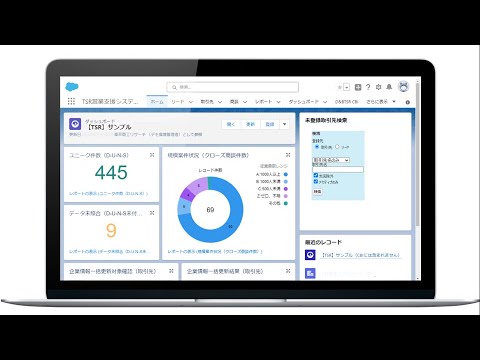
Task: Select the second radio option in search panel
Action: coord(337,147)
